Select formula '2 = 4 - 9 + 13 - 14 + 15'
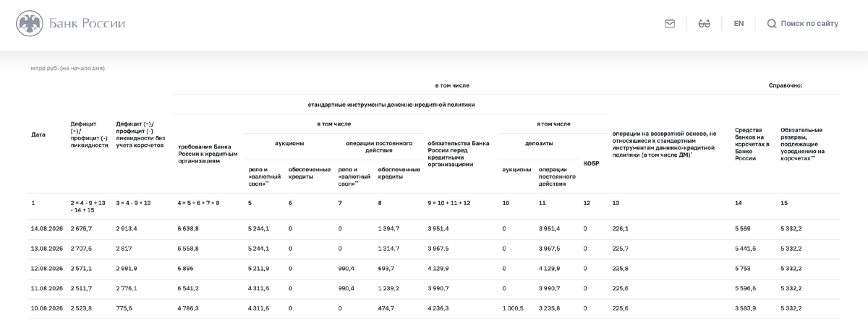Screen dimensions: 868x320 pos(88,207)
